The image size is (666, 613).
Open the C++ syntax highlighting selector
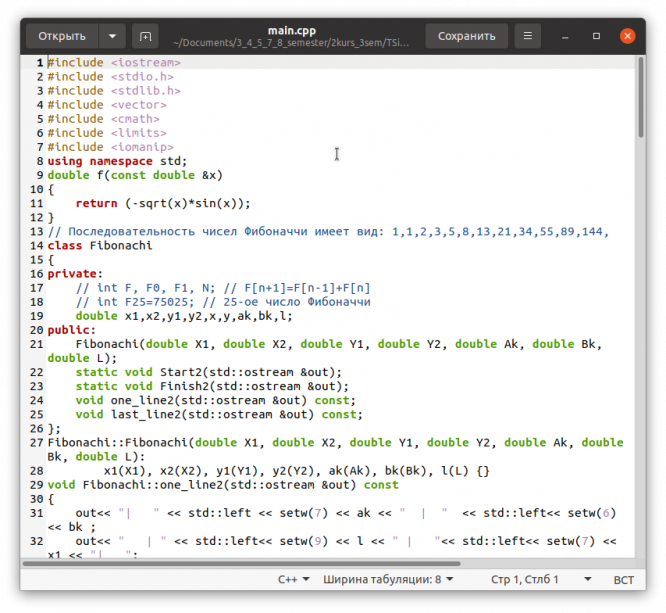click(292, 580)
